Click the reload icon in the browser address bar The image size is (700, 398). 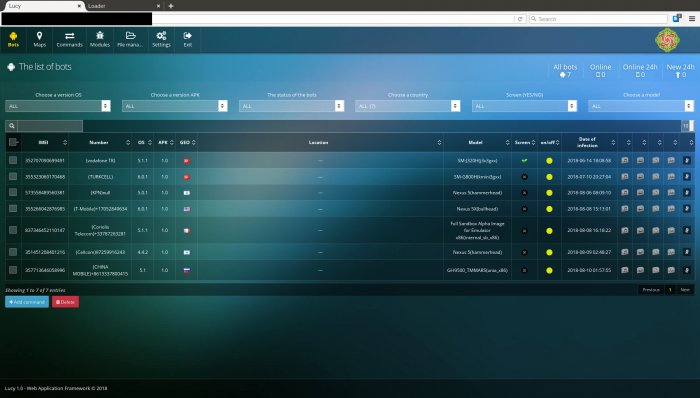[520, 19]
